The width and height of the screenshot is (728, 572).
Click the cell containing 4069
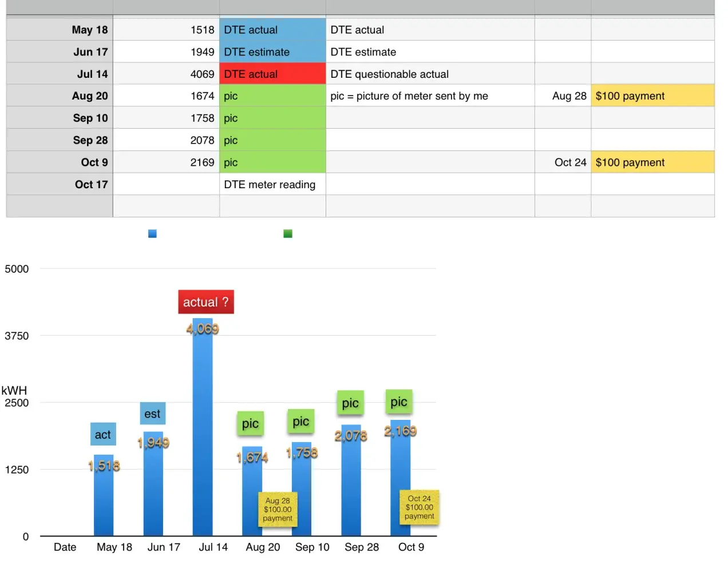(166, 74)
